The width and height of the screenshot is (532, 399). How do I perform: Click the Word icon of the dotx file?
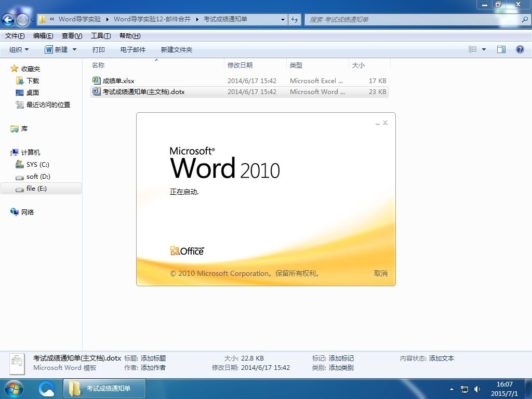pos(96,91)
